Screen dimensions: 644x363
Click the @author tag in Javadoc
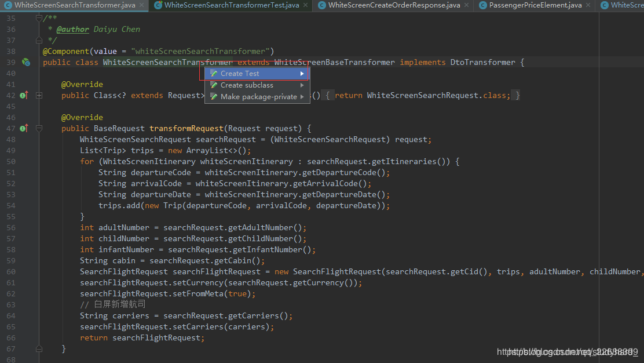point(73,29)
